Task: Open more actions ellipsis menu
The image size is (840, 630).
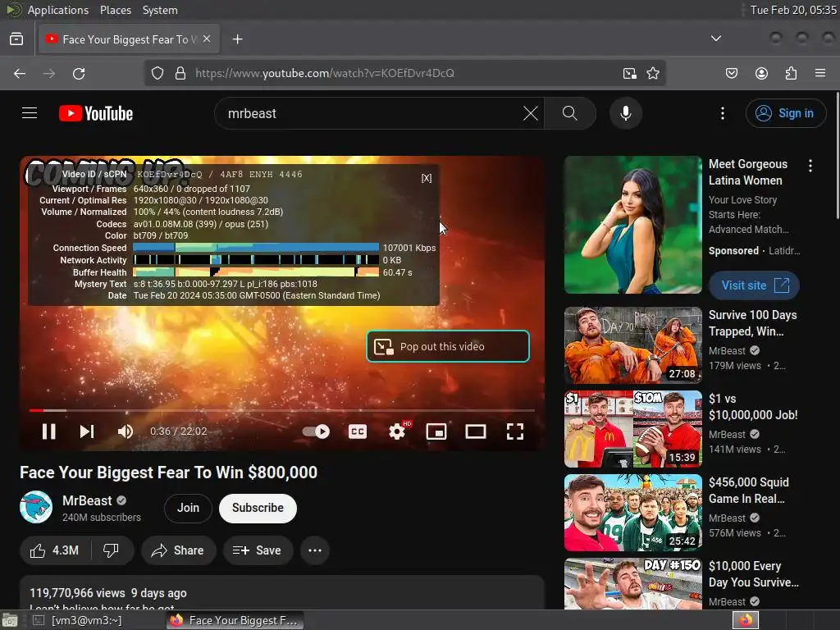Action: [315, 550]
